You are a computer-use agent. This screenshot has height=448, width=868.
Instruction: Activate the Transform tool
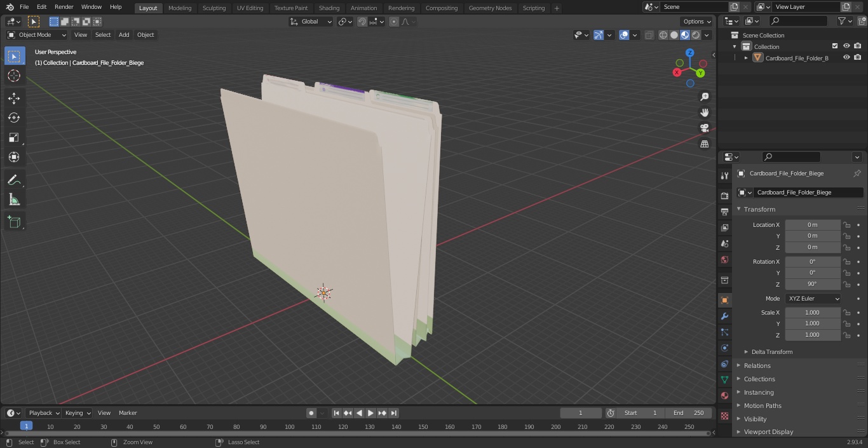coord(14,157)
